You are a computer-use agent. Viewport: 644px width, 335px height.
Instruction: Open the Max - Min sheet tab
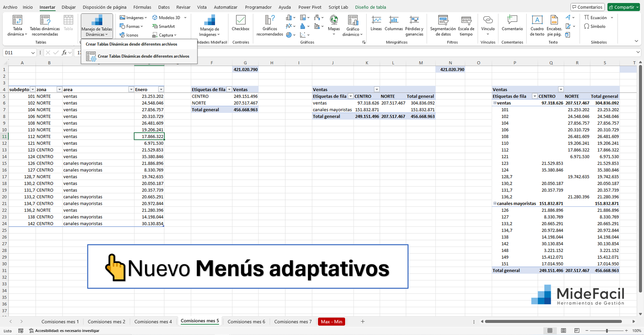331,321
